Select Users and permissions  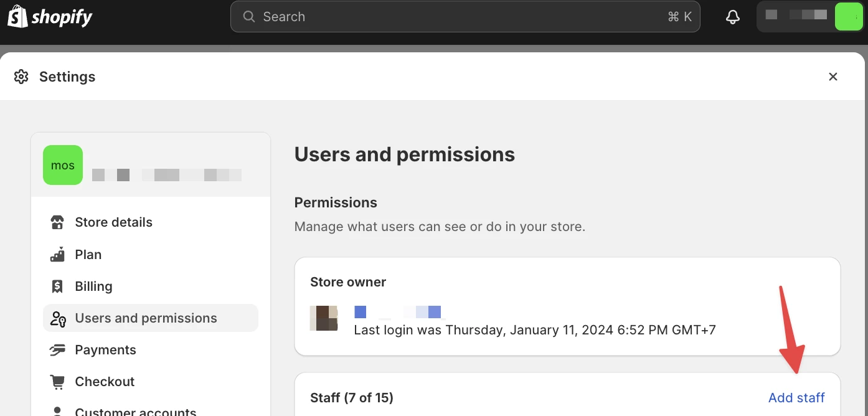point(151,318)
